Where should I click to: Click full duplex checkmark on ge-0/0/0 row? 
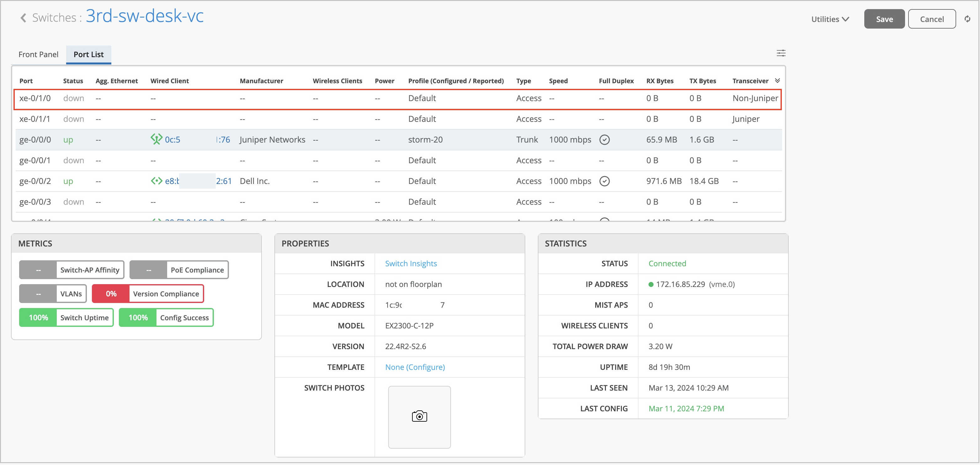(x=604, y=140)
